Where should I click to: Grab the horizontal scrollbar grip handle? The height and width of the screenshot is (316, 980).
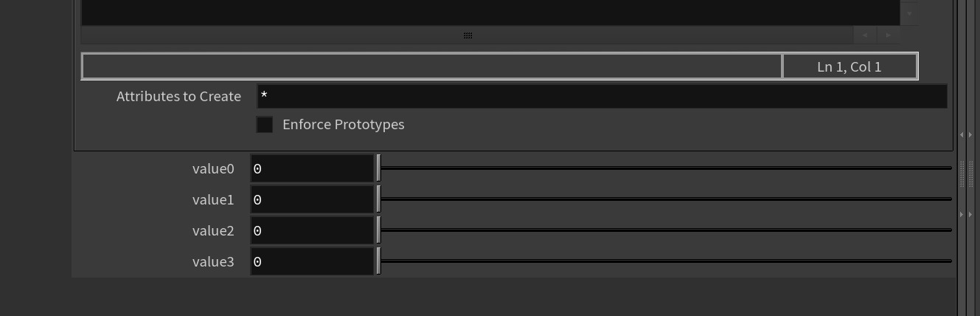pos(468,35)
